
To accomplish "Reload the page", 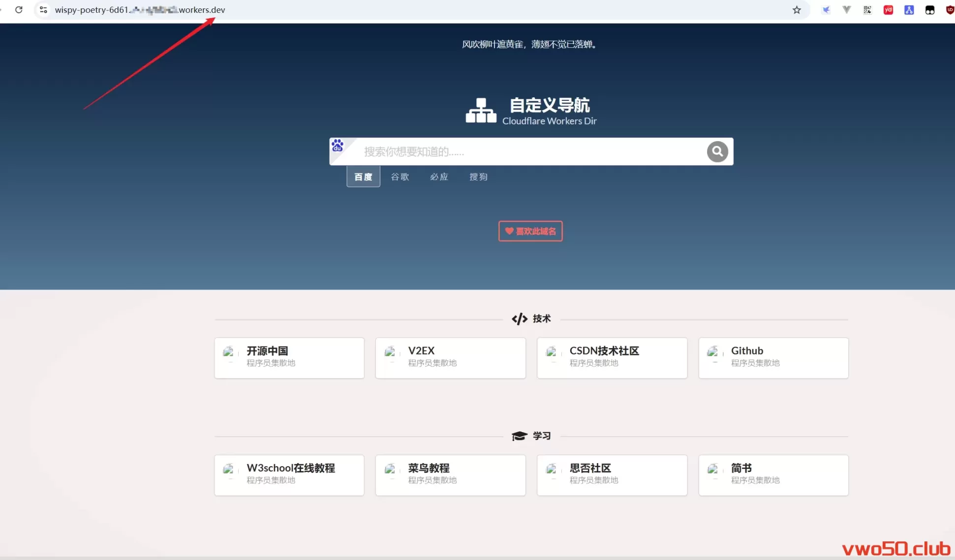I will click(x=19, y=10).
